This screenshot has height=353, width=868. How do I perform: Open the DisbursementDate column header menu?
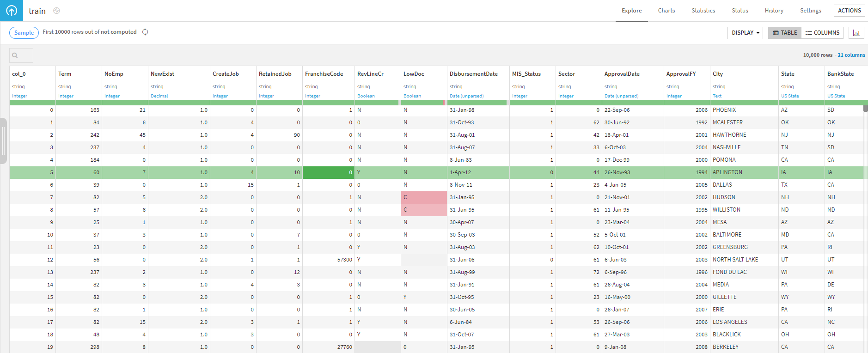pyautogui.click(x=474, y=74)
